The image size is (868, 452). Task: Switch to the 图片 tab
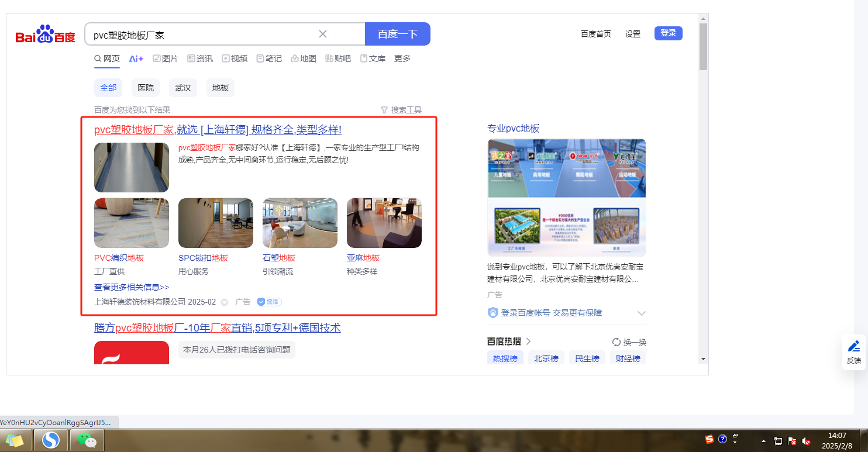pos(166,58)
